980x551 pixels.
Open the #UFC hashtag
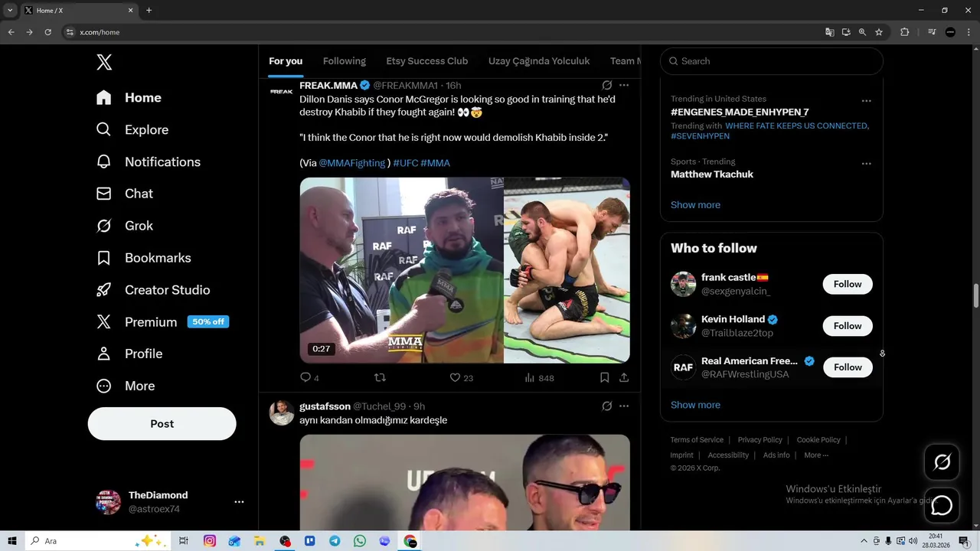(405, 163)
